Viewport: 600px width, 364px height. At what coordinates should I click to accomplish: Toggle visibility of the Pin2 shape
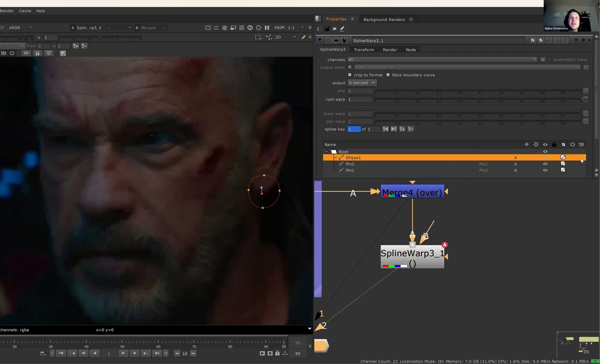tap(545, 164)
